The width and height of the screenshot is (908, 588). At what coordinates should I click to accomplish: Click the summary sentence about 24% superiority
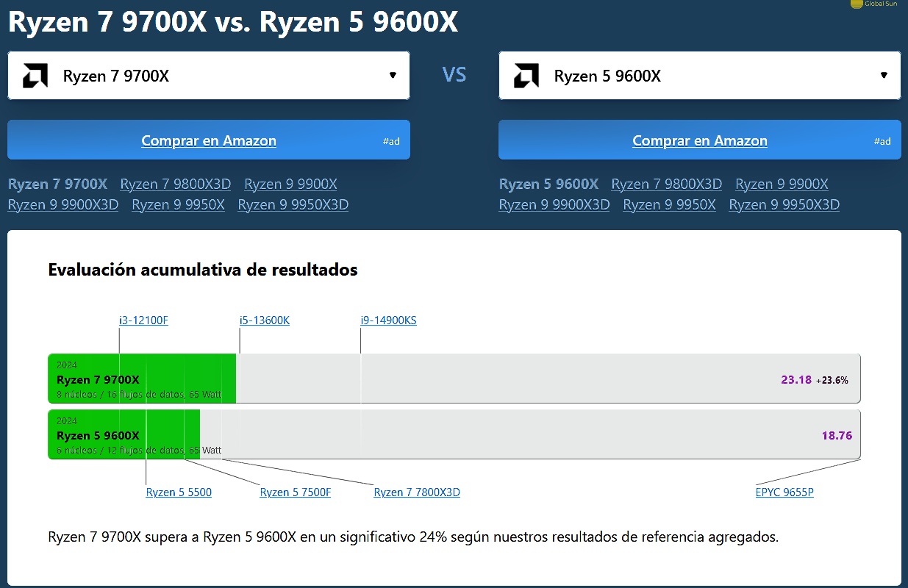[413, 537]
